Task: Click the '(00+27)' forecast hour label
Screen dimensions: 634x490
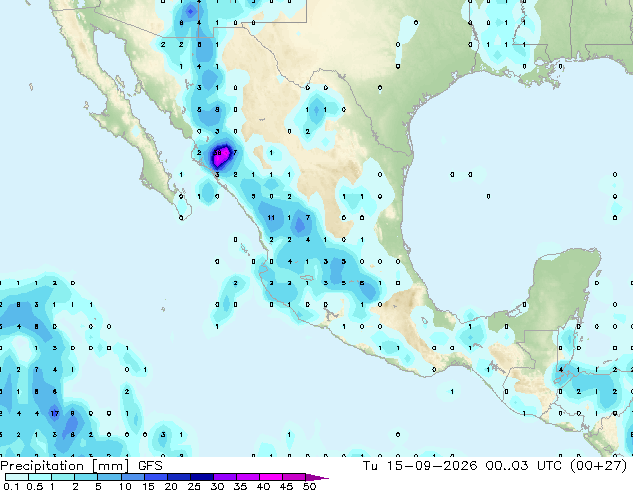Action: click(598, 466)
